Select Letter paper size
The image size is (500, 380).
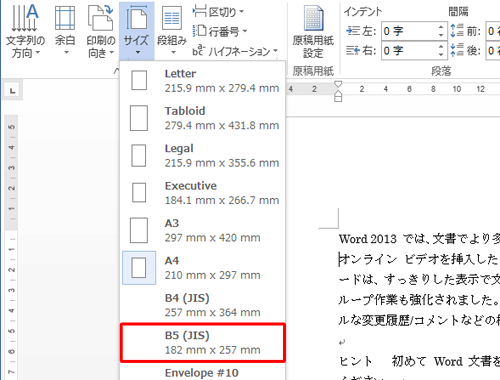coord(203,81)
